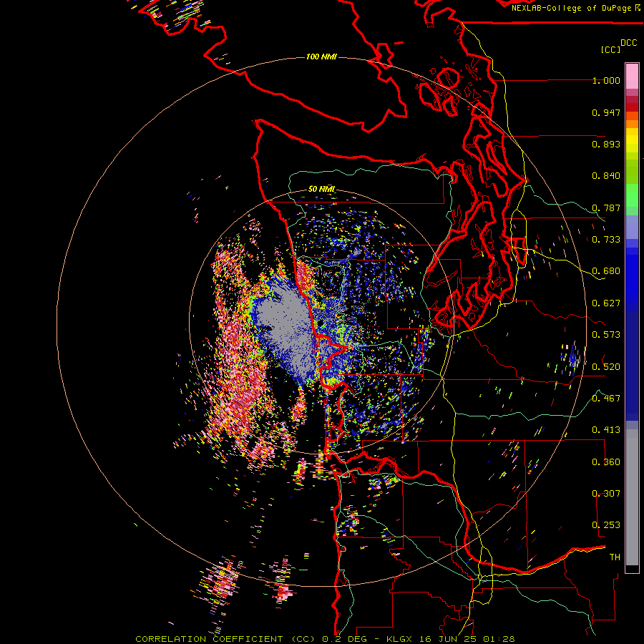The height and width of the screenshot is (644, 644).
Task: Click the KLGX radar site identifier
Action: pos(399,639)
